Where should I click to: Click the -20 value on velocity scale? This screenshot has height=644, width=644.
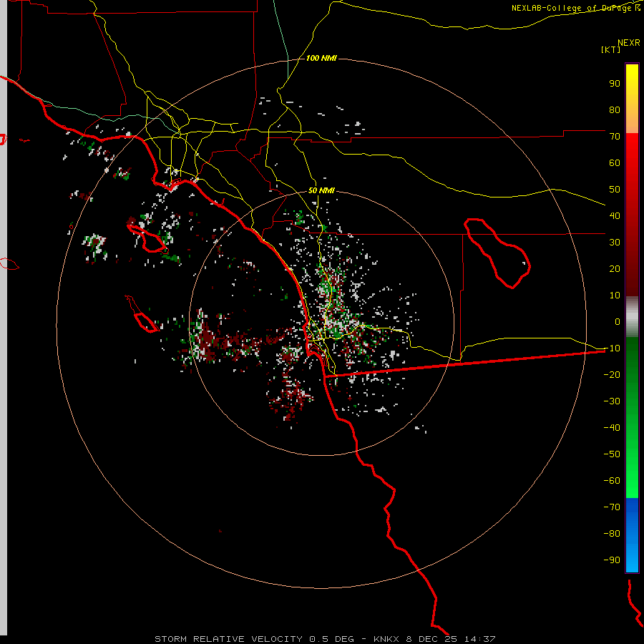612,374
